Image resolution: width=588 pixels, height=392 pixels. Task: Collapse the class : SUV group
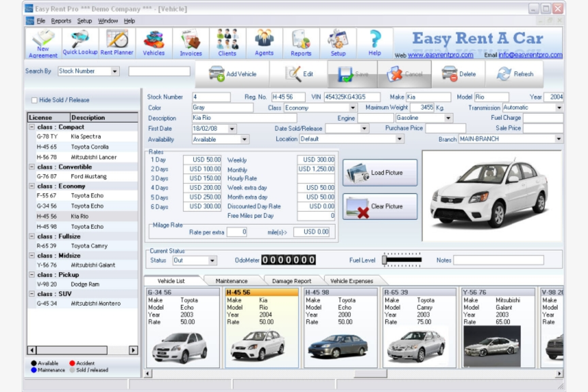[33, 294]
